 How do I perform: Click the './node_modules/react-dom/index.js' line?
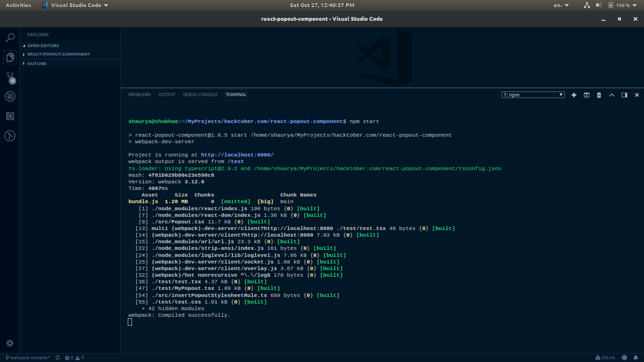tap(232, 215)
